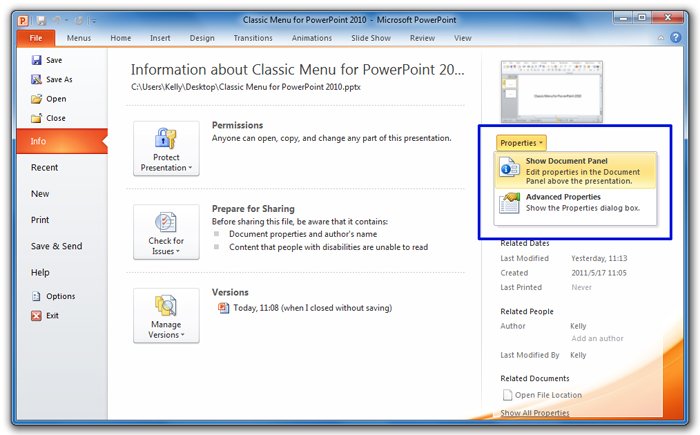The image size is (700, 435).
Task: Open the Recent section in Backstage
Action: [x=45, y=167]
